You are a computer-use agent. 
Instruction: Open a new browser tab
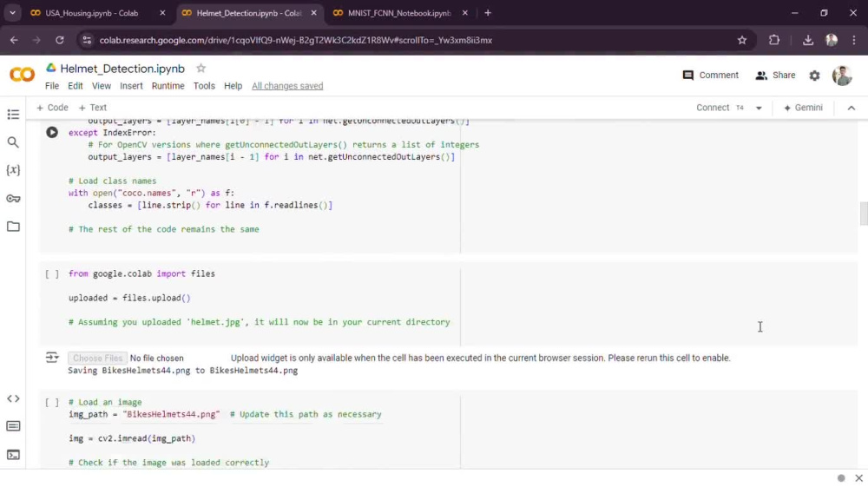pyautogui.click(x=488, y=13)
